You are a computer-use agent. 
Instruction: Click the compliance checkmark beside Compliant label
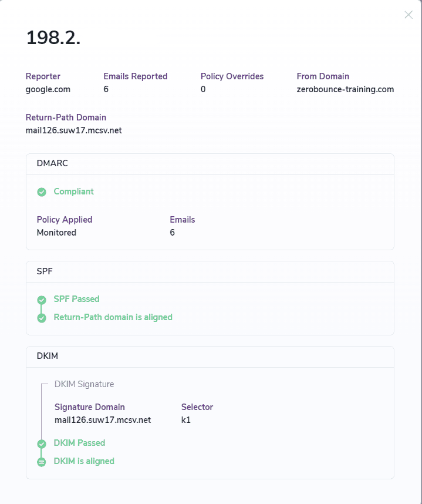pos(41,192)
